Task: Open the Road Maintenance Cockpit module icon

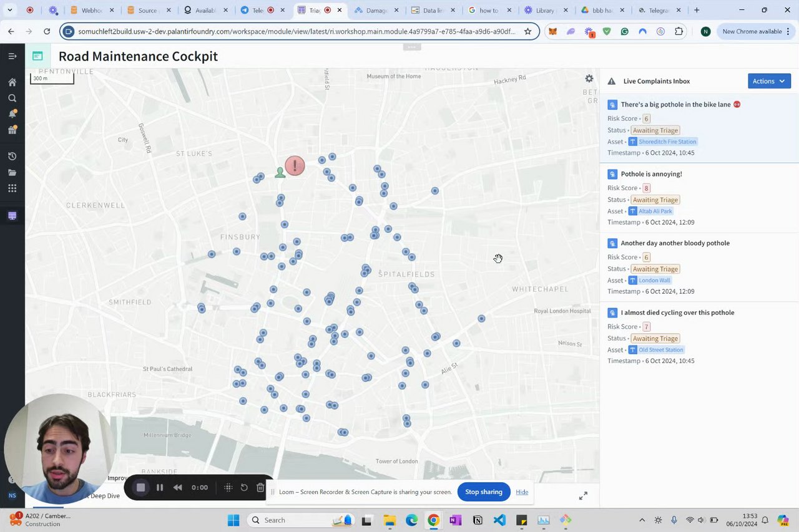Action: click(37, 56)
